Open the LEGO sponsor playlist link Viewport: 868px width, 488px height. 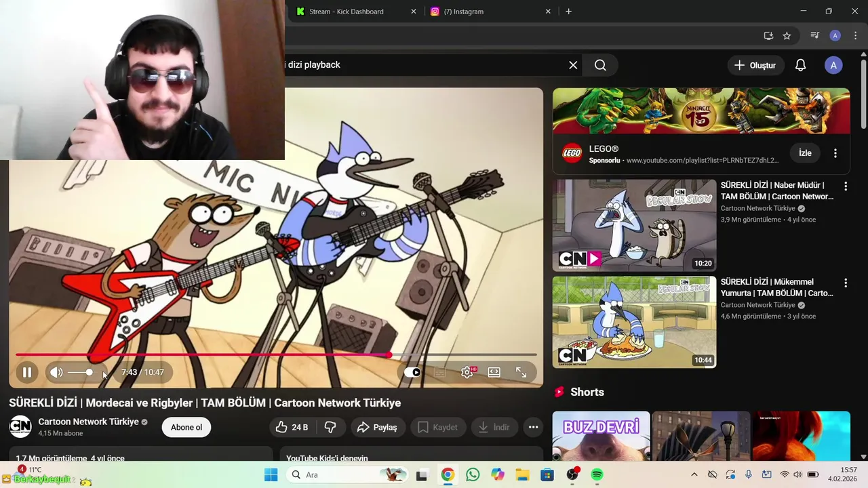(703, 161)
